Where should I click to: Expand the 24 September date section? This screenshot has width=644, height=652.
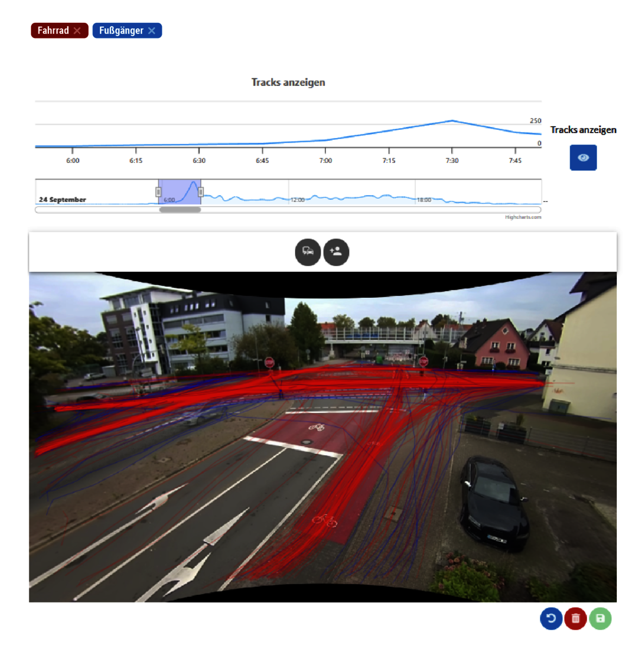click(61, 199)
